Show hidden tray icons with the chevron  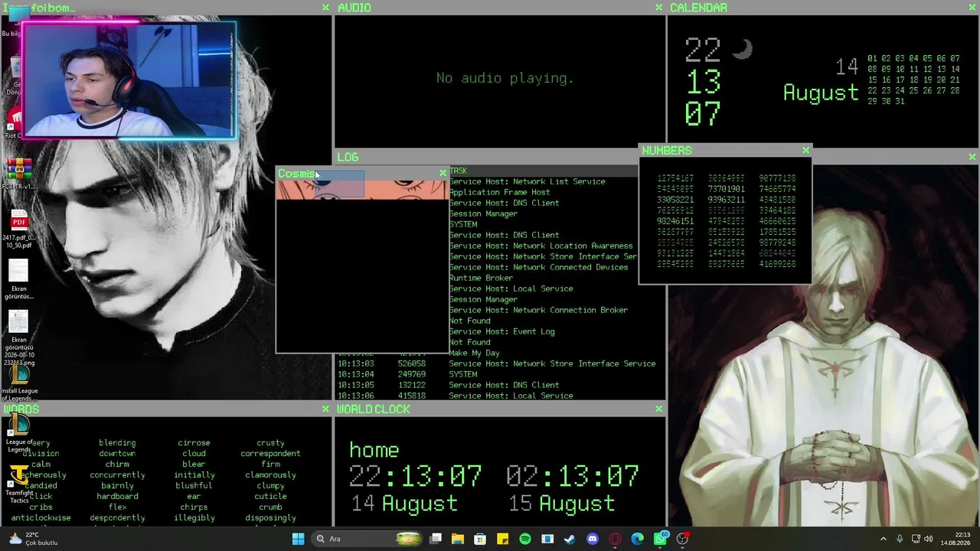point(884,539)
